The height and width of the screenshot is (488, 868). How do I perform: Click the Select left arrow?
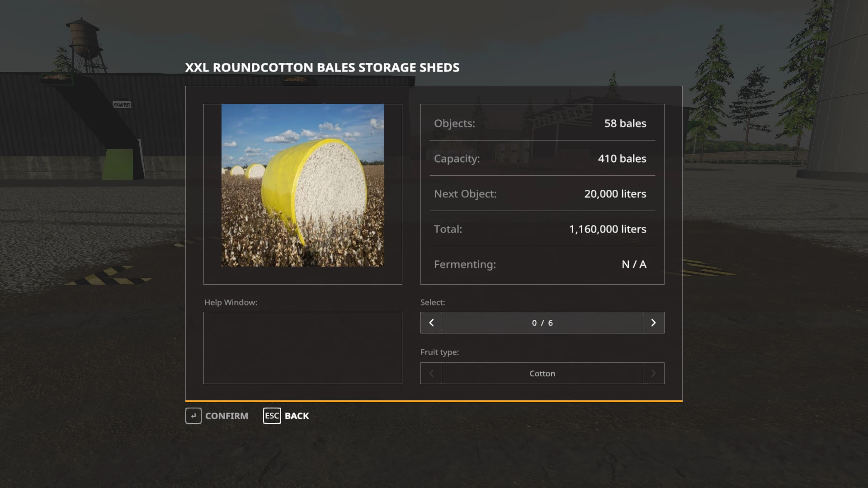click(431, 323)
